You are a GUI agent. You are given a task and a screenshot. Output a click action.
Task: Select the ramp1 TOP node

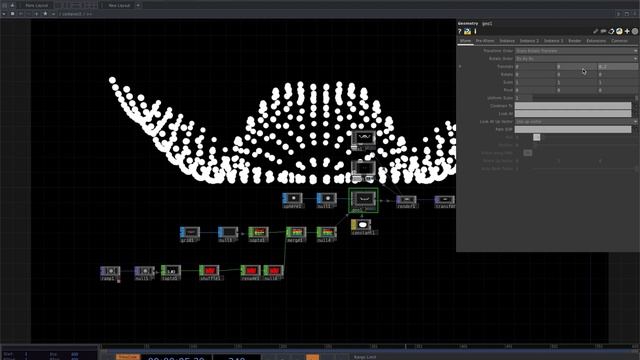click(x=110, y=273)
